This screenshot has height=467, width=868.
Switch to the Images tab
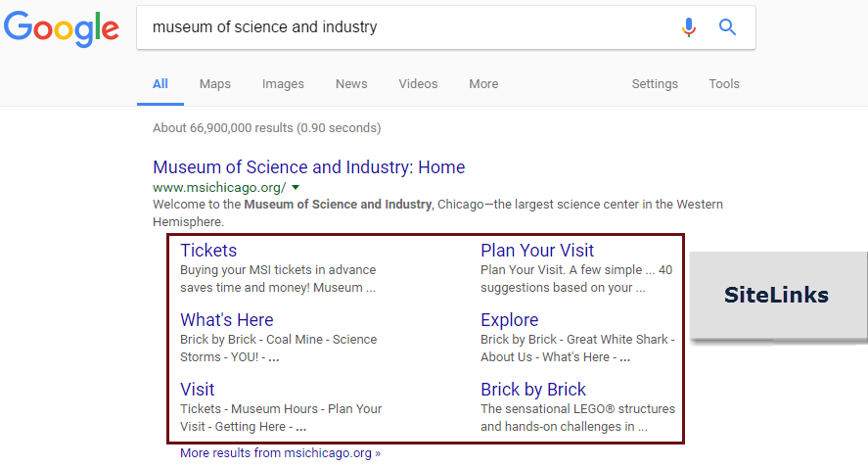pyautogui.click(x=283, y=84)
